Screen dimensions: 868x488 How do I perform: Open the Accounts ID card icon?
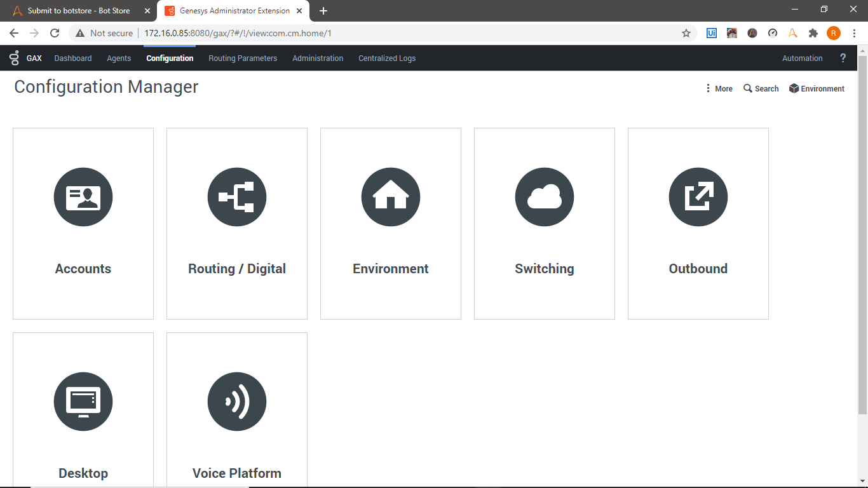click(83, 197)
